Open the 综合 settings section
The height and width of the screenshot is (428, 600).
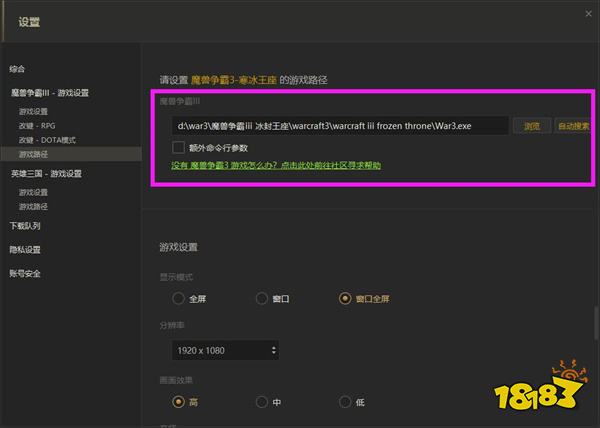point(17,69)
